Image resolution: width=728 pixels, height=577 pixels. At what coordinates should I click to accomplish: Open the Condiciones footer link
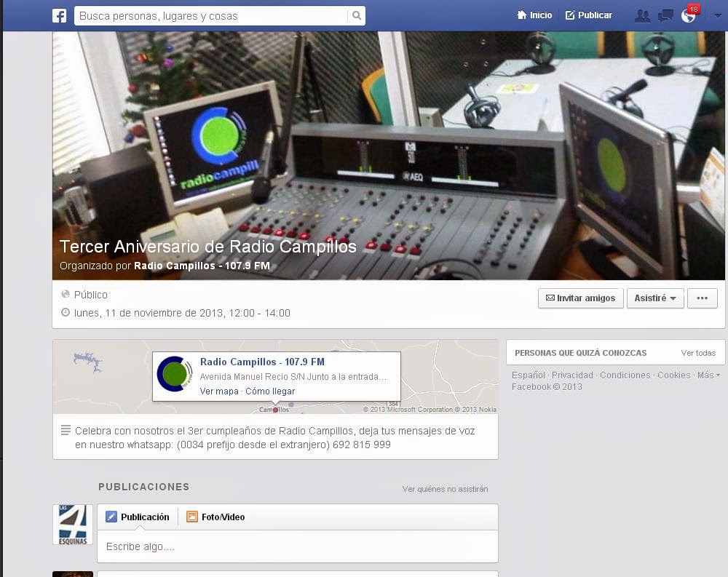point(625,375)
